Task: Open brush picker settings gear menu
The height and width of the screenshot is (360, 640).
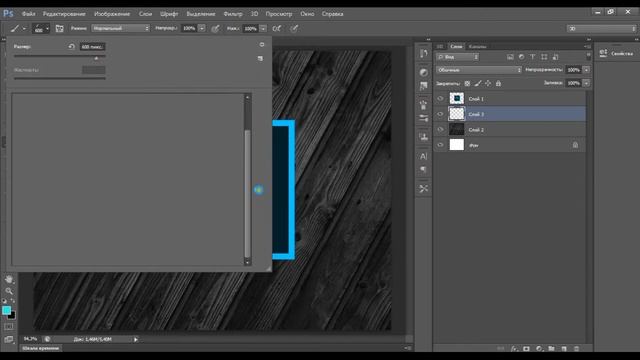Action: [262, 44]
